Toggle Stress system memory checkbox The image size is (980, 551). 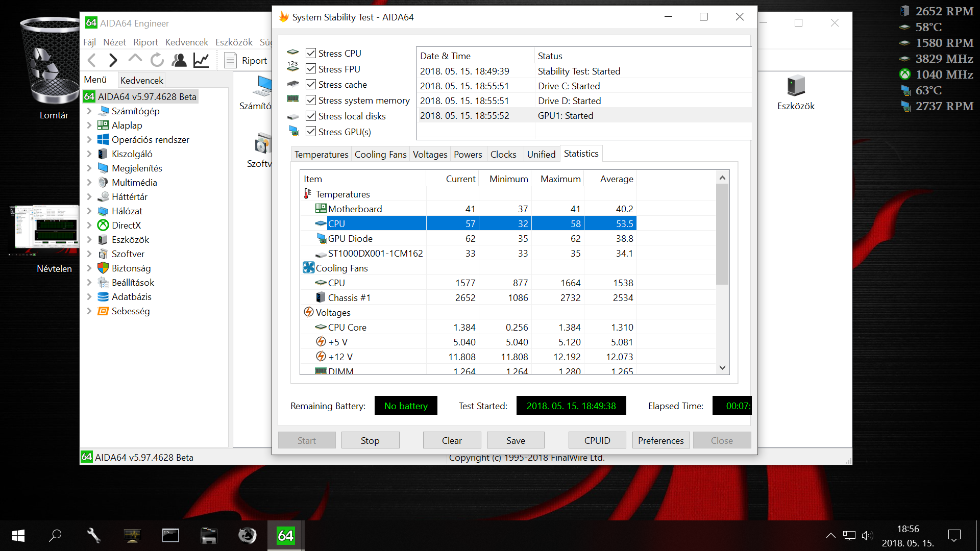pos(311,100)
